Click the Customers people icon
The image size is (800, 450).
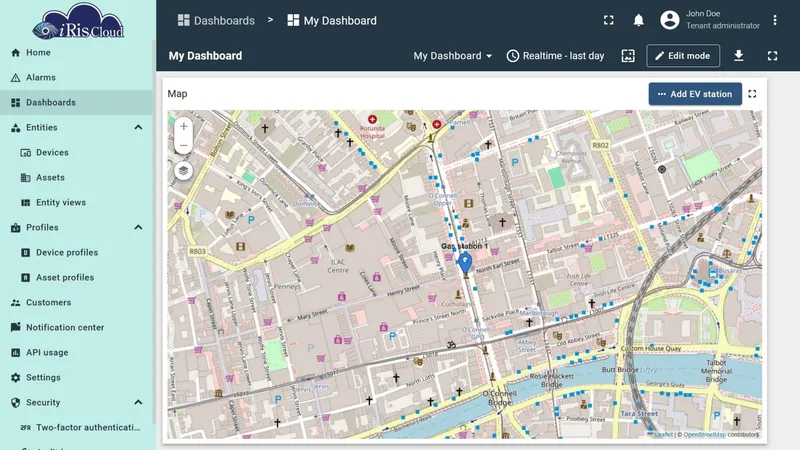[15, 303]
